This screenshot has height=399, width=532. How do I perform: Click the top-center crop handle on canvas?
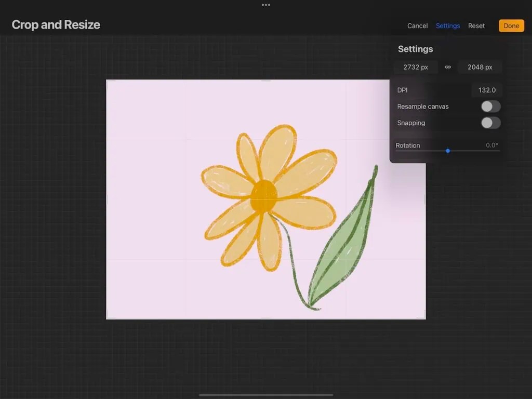coord(266,80)
